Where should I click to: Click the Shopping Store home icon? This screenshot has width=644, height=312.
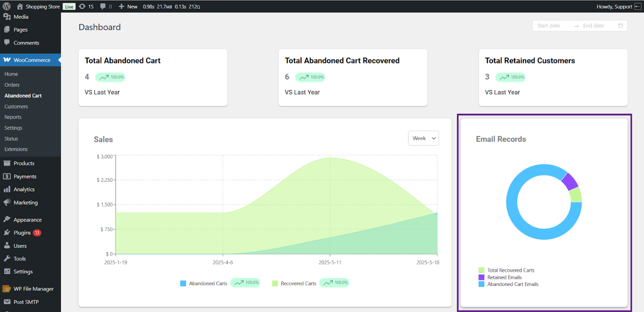click(x=20, y=6)
